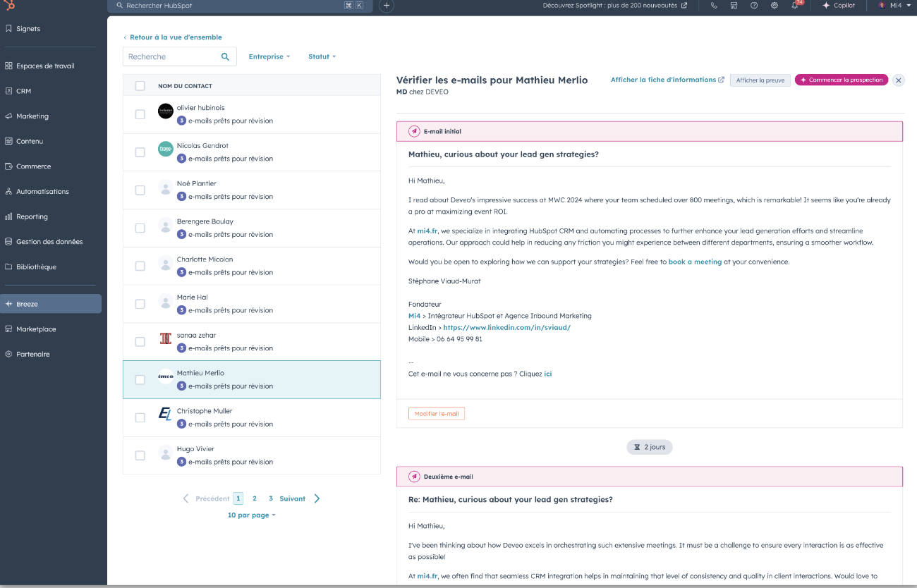Expand the Entreprise filter dropdown

tap(269, 56)
